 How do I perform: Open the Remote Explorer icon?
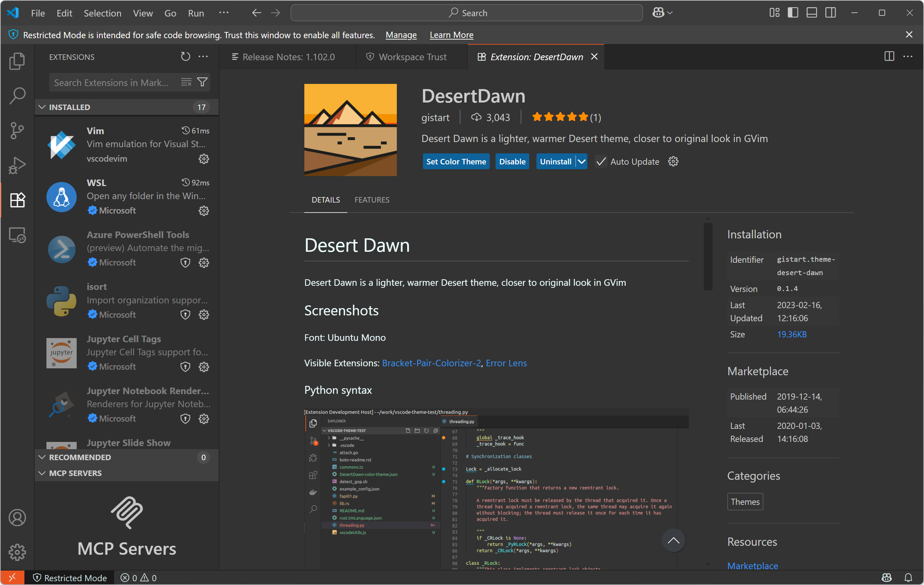[x=17, y=235]
